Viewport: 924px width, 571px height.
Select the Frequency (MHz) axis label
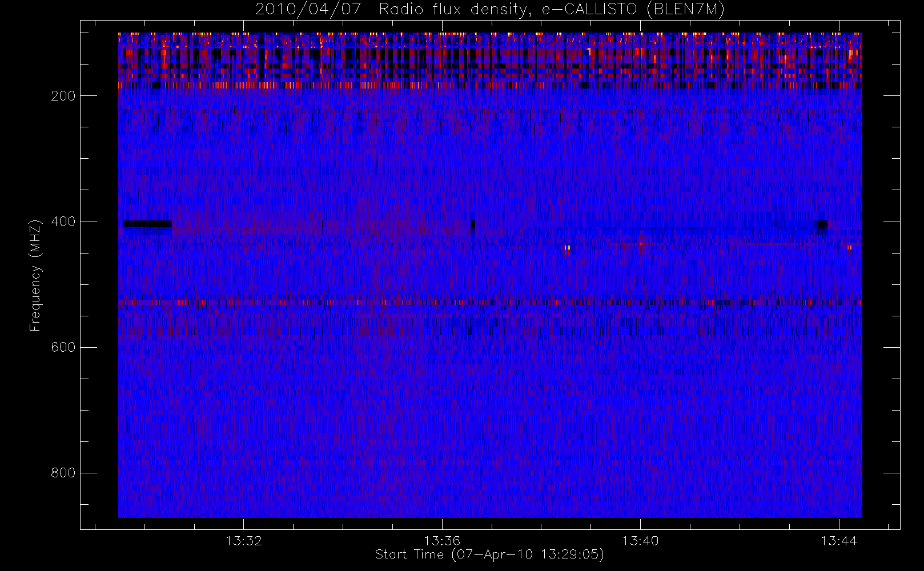[35, 275]
